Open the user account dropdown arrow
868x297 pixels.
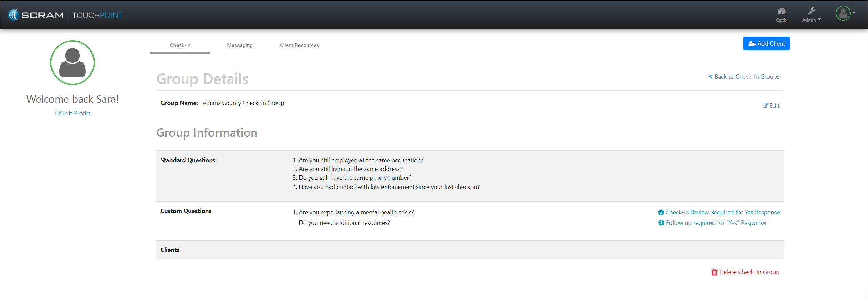[x=854, y=13]
